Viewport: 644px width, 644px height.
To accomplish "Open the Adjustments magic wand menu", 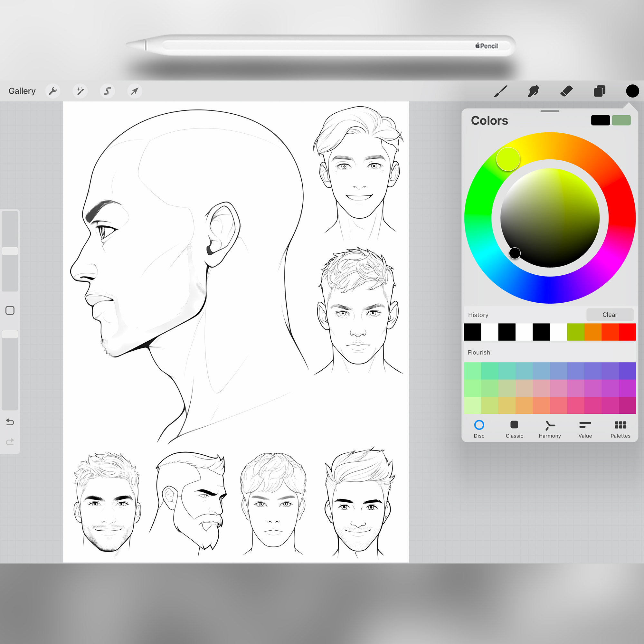I will click(80, 91).
